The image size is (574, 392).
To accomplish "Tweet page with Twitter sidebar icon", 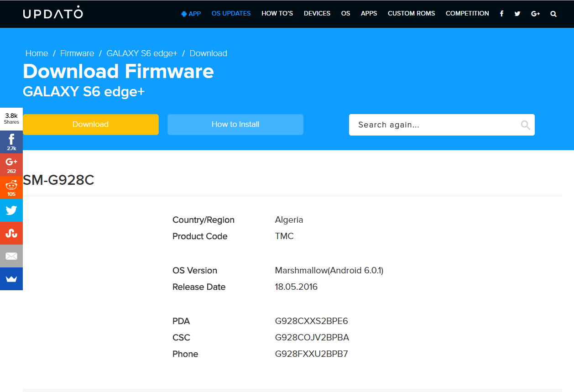I will [11, 210].
